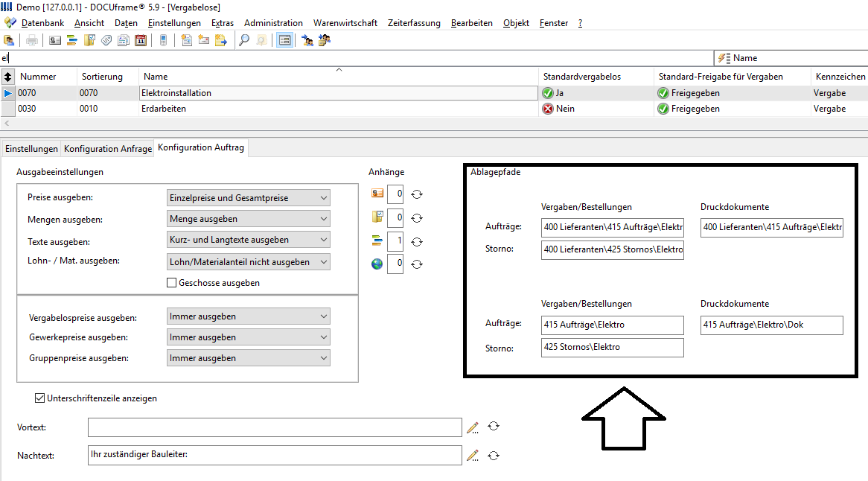Switch to the Konfiguration Anfrage tab

click(108, 149)
